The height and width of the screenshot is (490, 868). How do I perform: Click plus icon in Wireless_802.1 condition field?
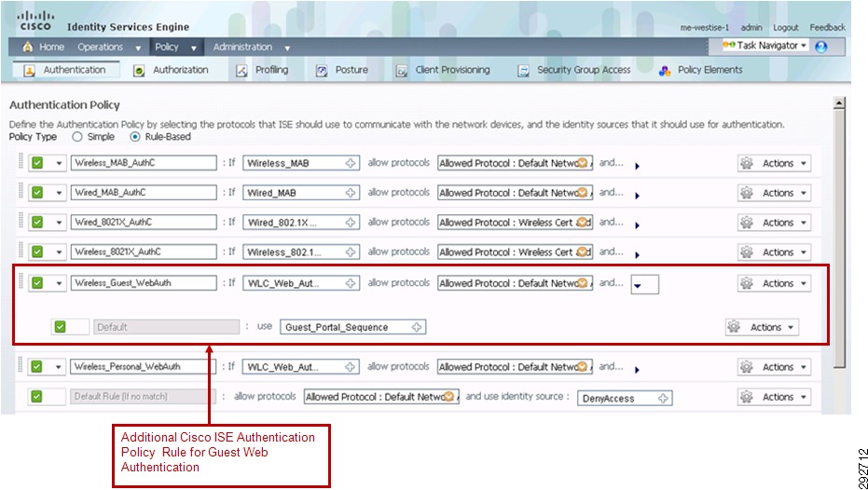351,252
